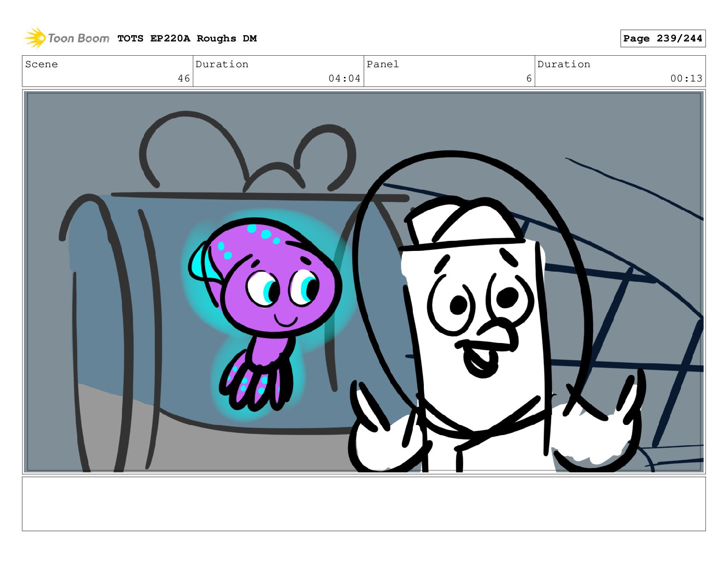Click the storyboard panel image
728x564 pixels.
[x=364, y=282]
